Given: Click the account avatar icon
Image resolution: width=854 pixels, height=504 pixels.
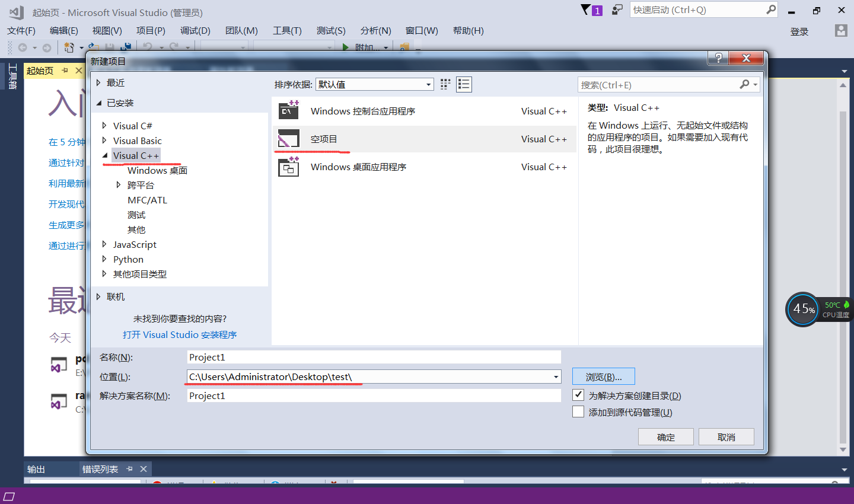Looking at the screenshot, I should click(841, 31).
